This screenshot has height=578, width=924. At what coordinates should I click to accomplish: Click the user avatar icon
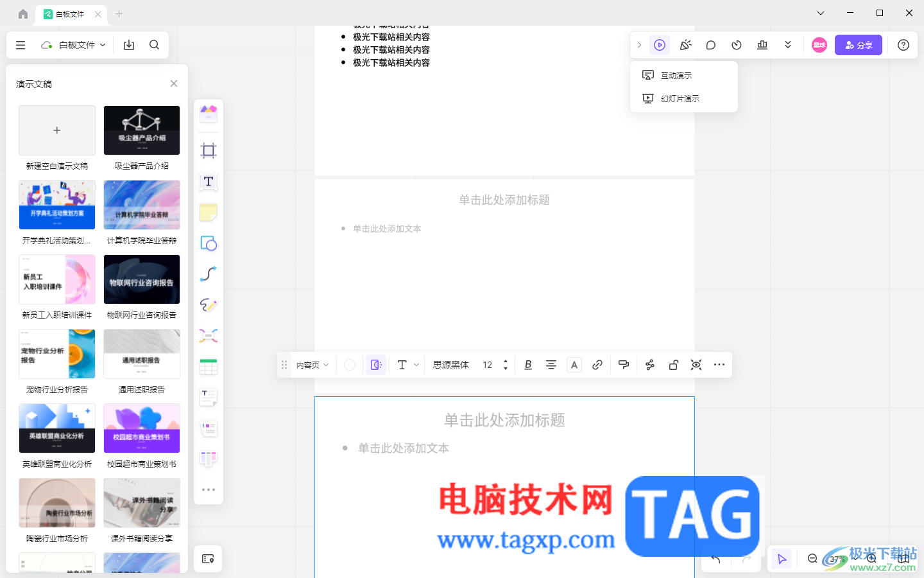click(x=819, y=45)
